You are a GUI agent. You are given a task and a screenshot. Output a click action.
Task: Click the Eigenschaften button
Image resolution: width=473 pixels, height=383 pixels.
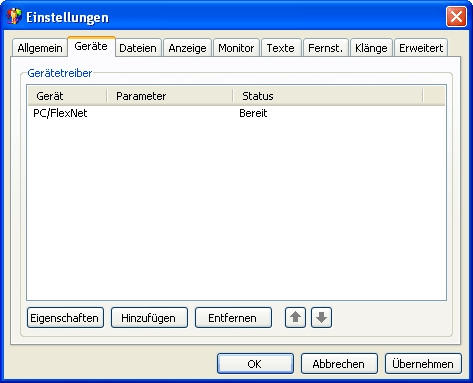tap(65, 318)
